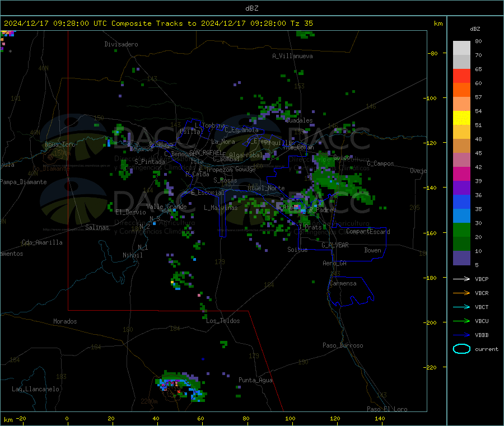Image resolution: width=504 pixels, height=426 pixels.
Task: Click the VBCU legend label
Action: [x=482, y=321]
